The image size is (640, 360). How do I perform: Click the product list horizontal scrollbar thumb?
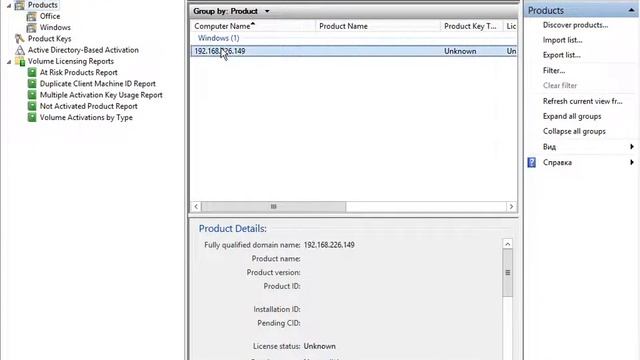(x=273, y=207)
